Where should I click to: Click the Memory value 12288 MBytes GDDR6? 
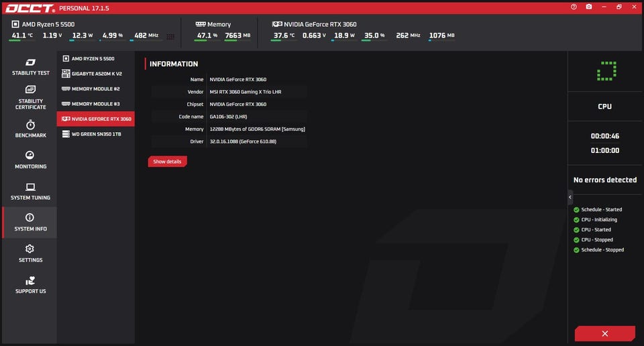pos(257,129)
